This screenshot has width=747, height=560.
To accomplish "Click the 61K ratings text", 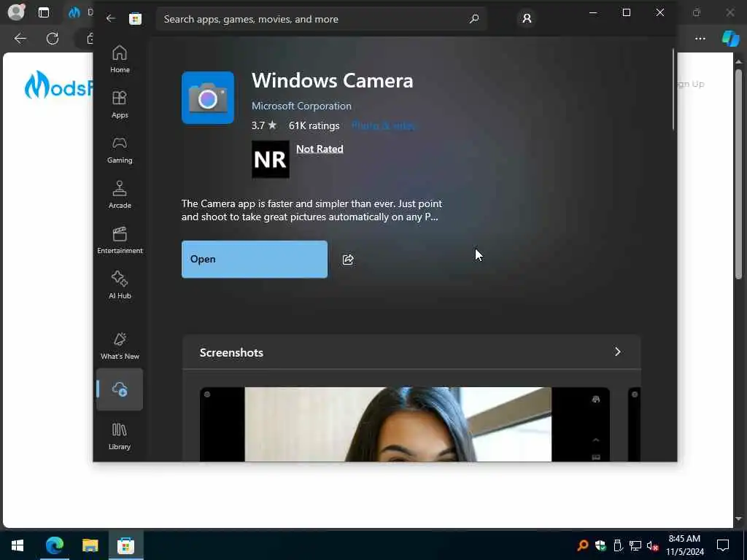I will click(314, 125).
